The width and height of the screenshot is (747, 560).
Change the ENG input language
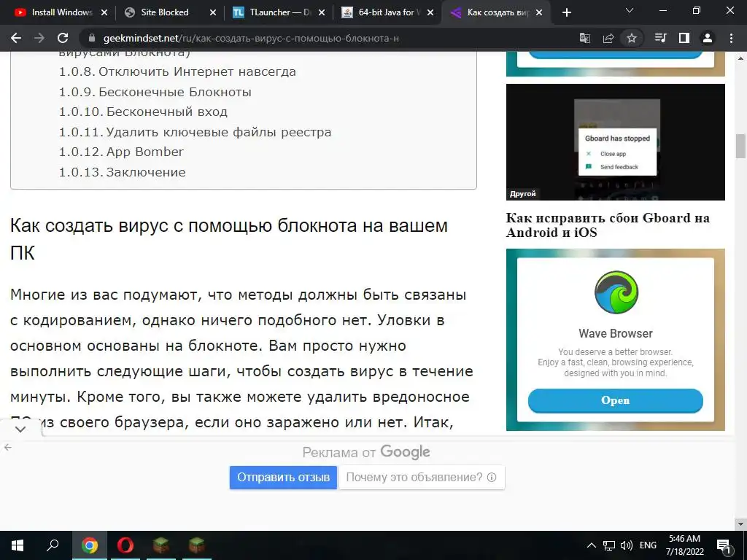tap(648, 545)
